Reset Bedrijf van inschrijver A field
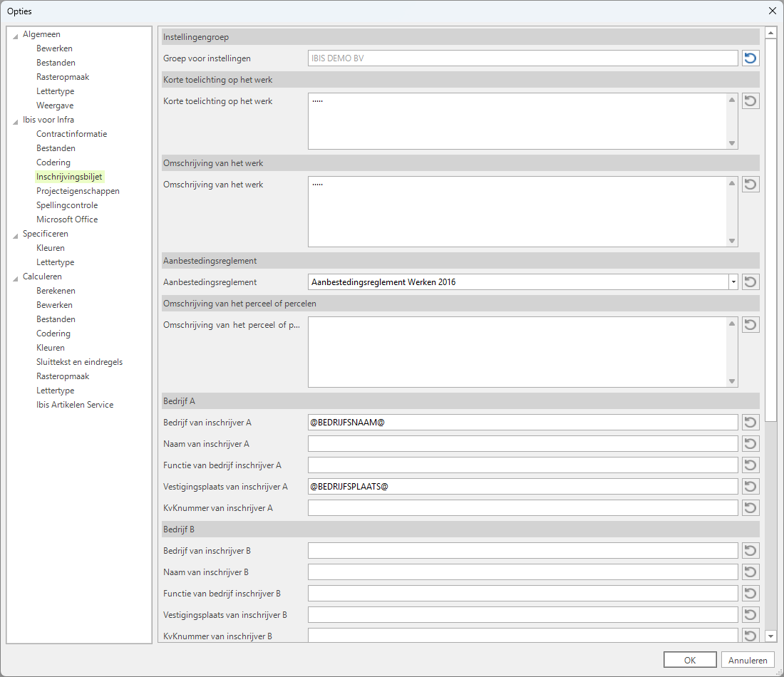784x677 pixels. pos(751,423)
